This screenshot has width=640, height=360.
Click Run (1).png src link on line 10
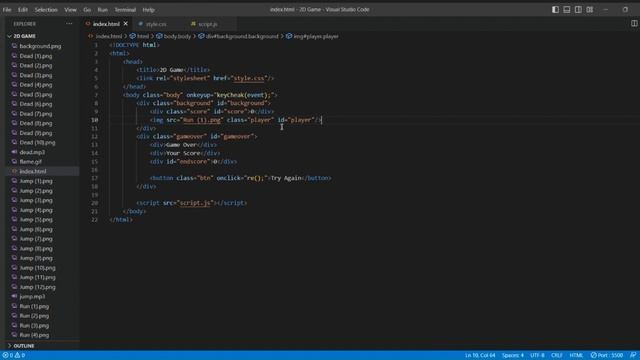tap(202, 120)
